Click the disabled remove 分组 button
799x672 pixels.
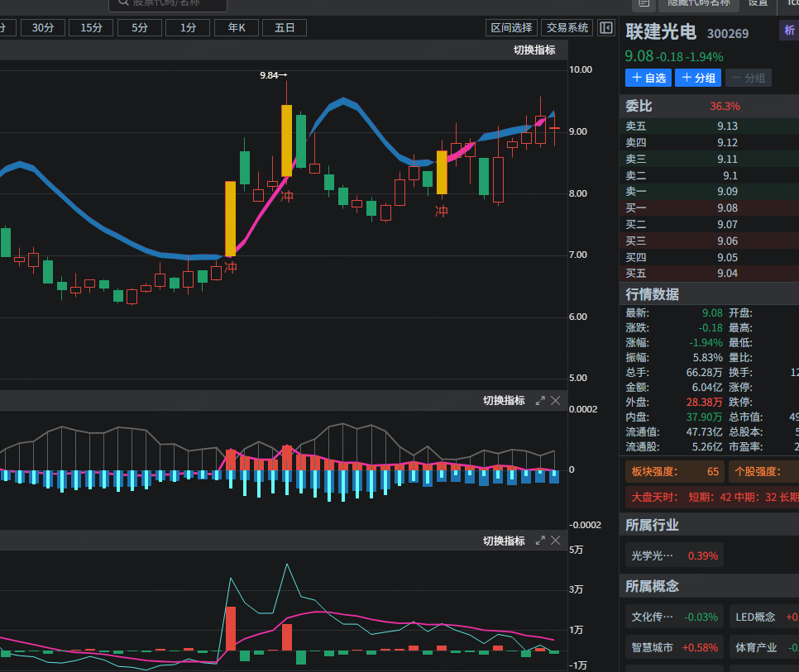point(748,78)
